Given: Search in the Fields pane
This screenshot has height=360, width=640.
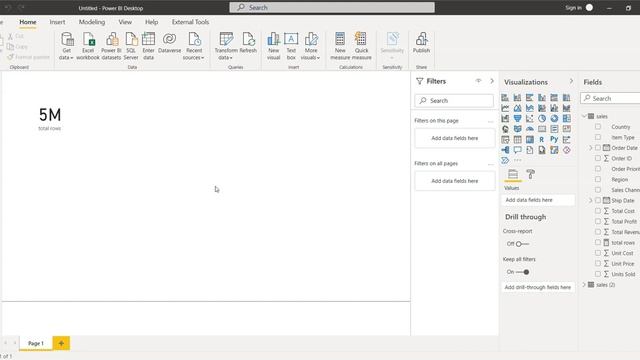Looking at the screenshot, I should 611,98.
